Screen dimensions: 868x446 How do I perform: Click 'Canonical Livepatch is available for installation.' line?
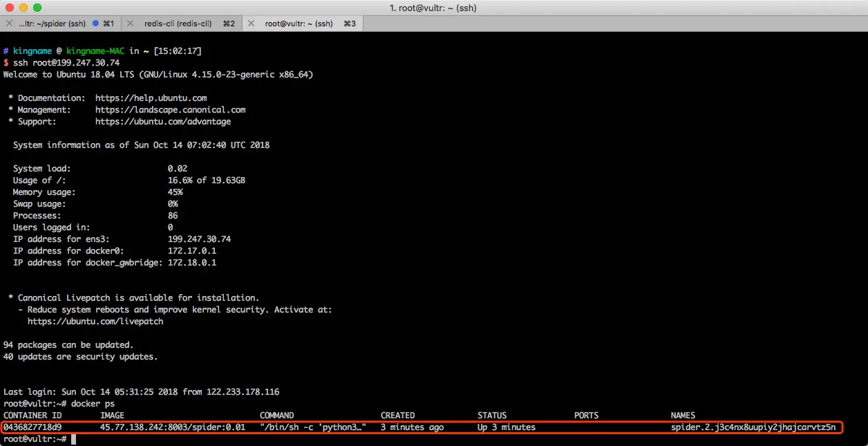click(134, 298)
